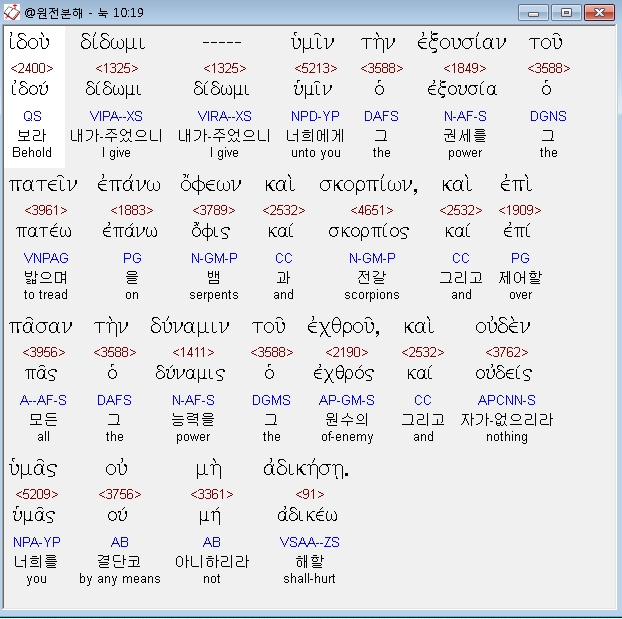The height and width of the screenshot is (619, 622).
Task: Select the Greek word ἀδικήσῃ
Action: 305,469
